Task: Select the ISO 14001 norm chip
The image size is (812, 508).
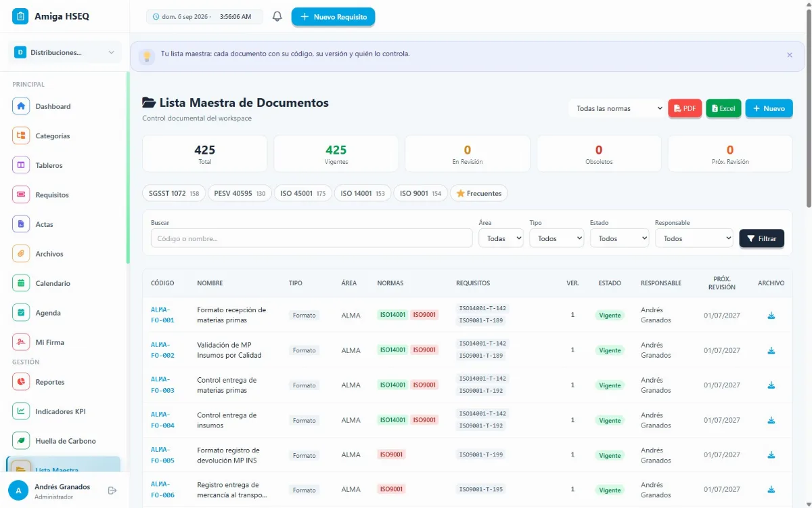Action: pyautogui.click(x=362, y=193)
